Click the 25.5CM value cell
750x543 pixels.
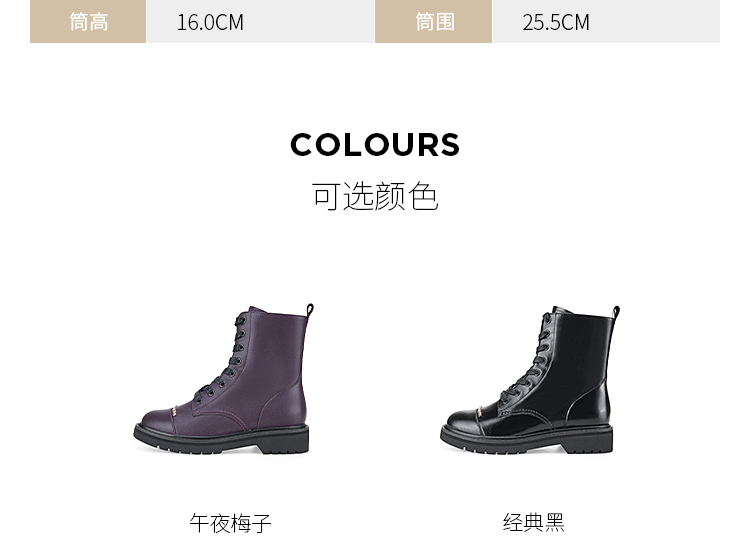[x=606, y=22]
